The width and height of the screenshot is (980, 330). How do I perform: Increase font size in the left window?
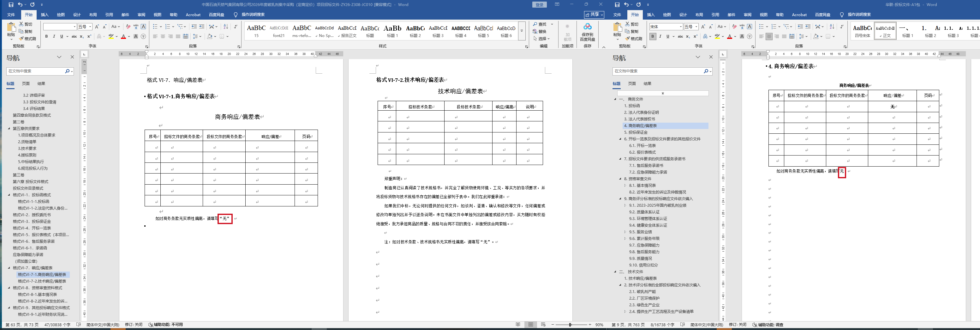[x=97, y=27]
